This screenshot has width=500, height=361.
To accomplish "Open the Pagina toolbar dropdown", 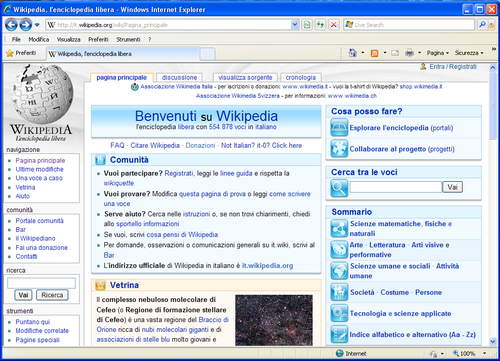I will (438, 53).
